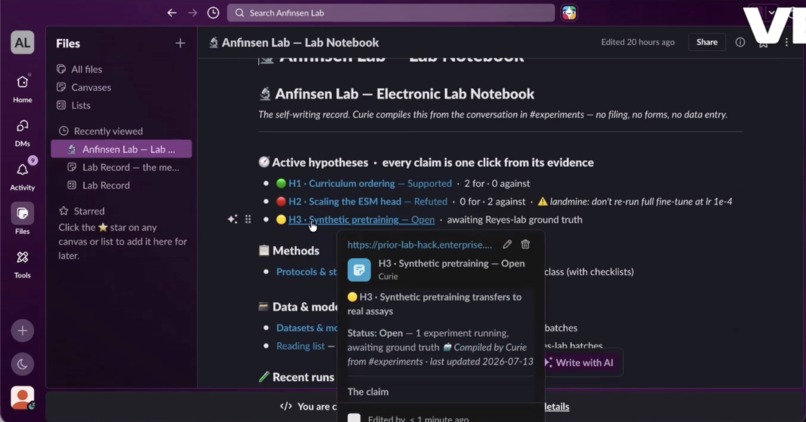Toggle the moon pause-notifications icon
The image size is (806, 422).
(22, 364)
